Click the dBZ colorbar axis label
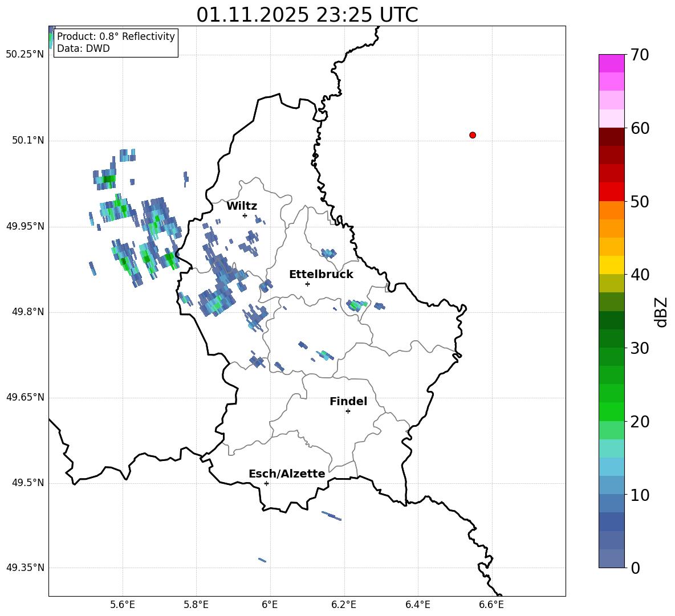 click(x=662, y=312)
